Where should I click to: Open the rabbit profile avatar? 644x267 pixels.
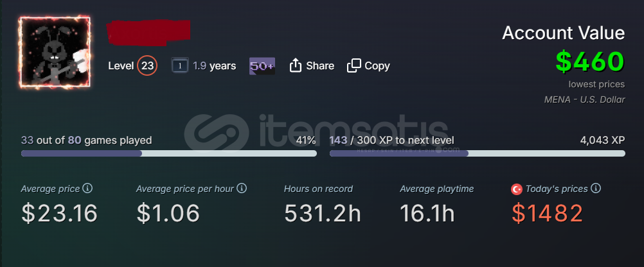55,53
